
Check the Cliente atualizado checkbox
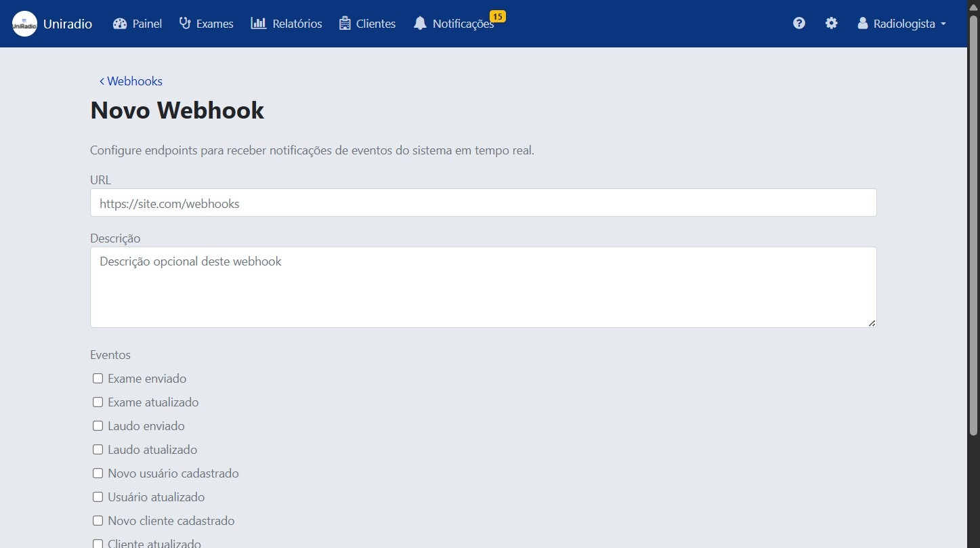pyautogui.click(x=98, y=543)
